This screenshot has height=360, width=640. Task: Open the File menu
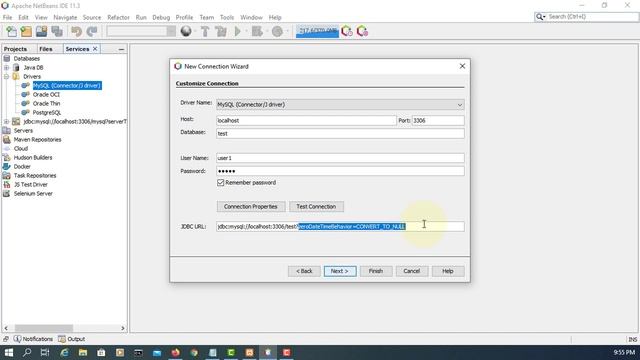coord(7,18)
